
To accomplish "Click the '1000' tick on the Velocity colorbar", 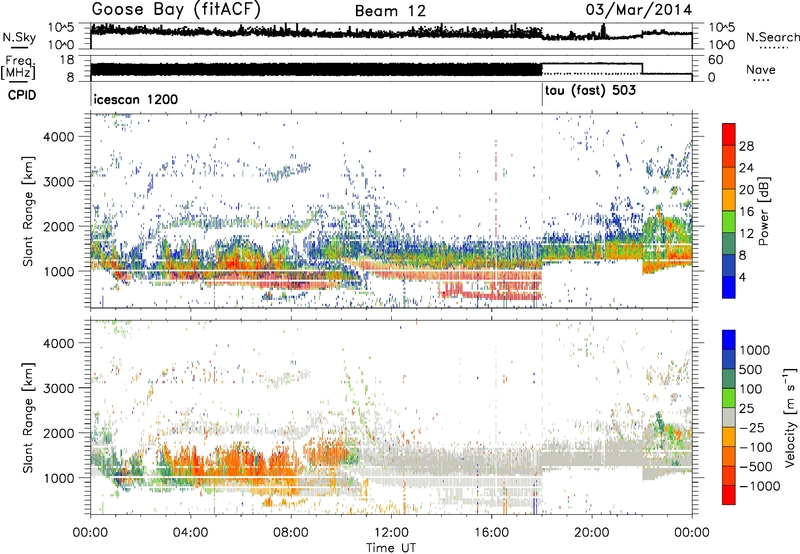I will [x=755, y=350].
